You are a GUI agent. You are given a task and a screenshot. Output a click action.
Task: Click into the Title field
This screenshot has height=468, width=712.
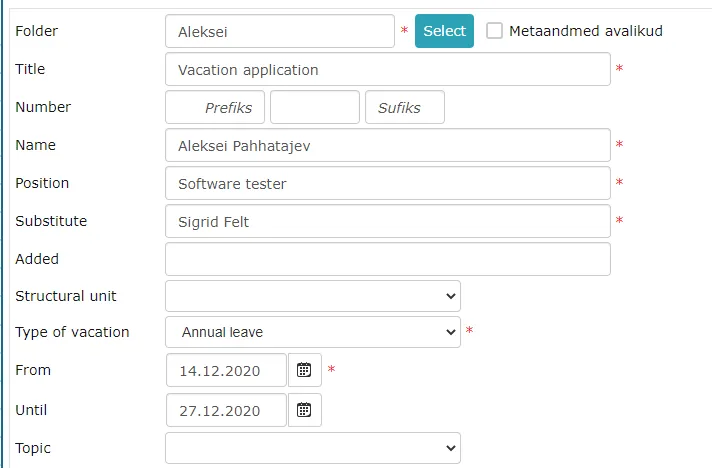point(388,69)
